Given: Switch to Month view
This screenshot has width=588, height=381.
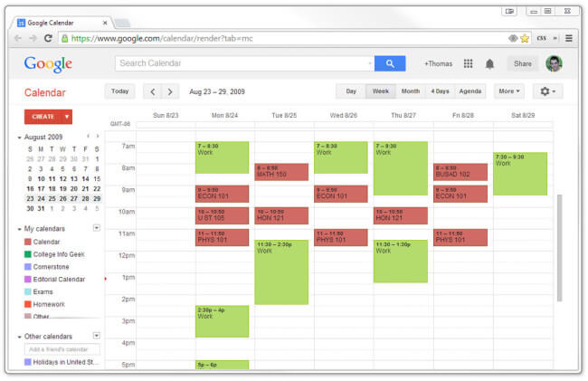Looking at the screenshot, I should (411, 91).
